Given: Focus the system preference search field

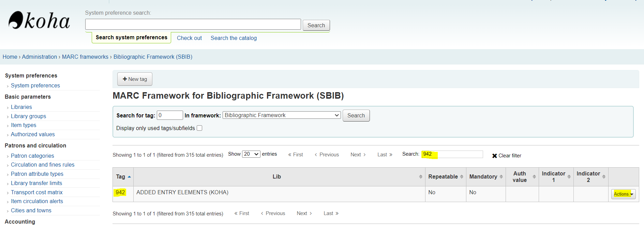Looking at the screenshot, I should pyautogui.click(x=193, y=25).
